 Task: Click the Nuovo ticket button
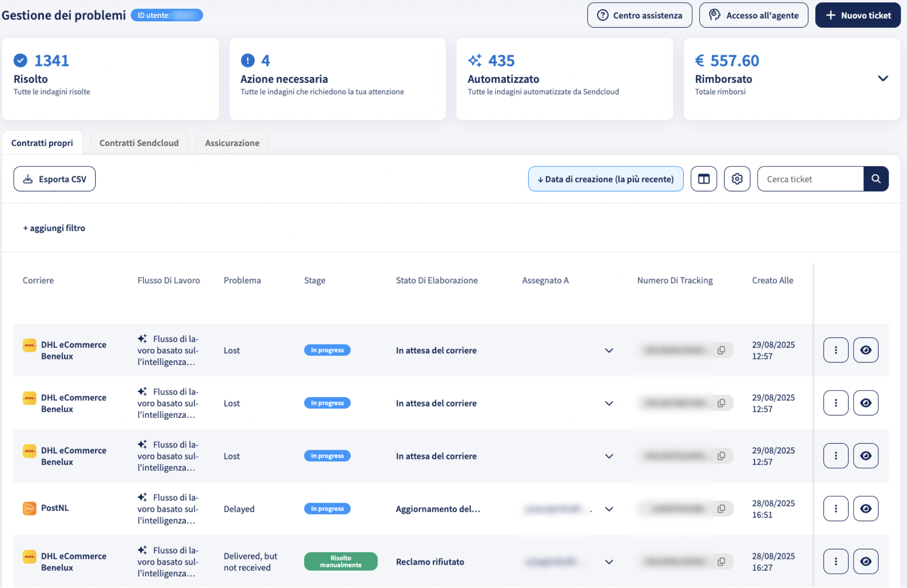click(858, 15)
